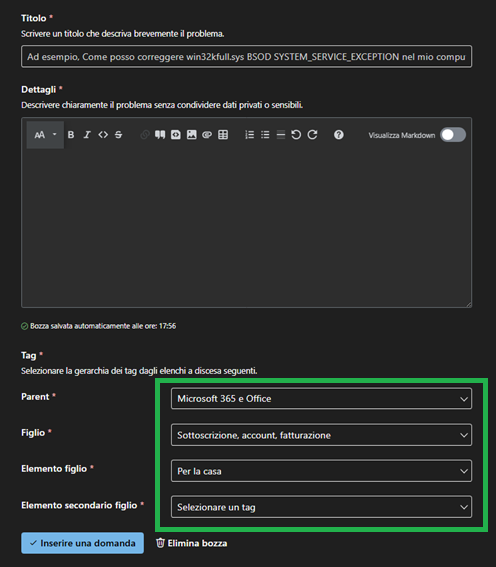This screenshot has width=496, height=567.
Task: Open Elemento secondario figlio tag dropdown
Action: click(x=321, y=507)
